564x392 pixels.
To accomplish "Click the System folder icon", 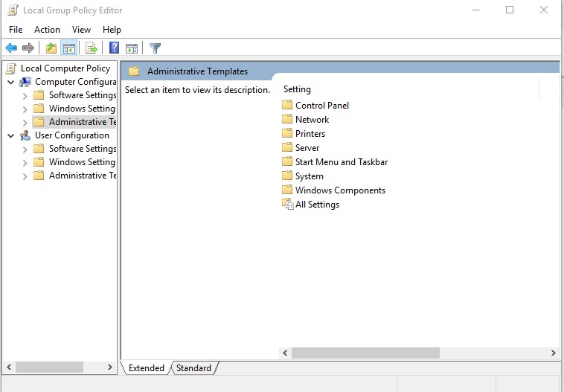I will pos(287,176).
